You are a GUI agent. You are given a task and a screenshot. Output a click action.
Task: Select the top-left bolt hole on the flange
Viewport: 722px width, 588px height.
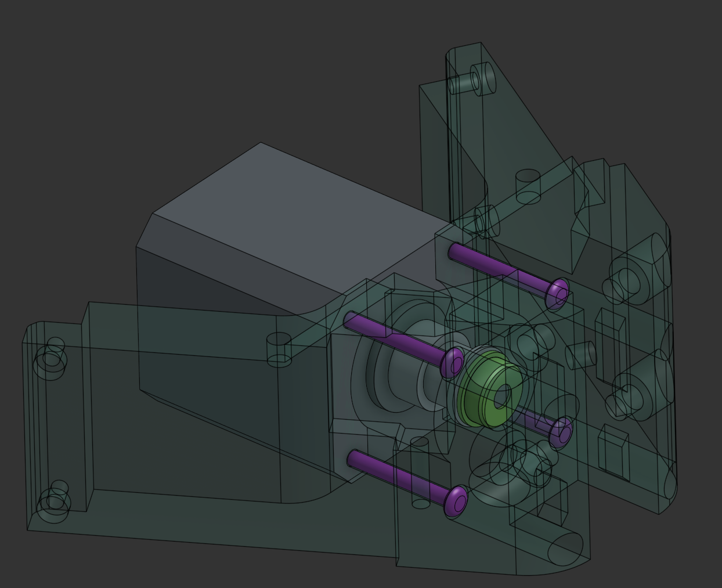[51, 360]
